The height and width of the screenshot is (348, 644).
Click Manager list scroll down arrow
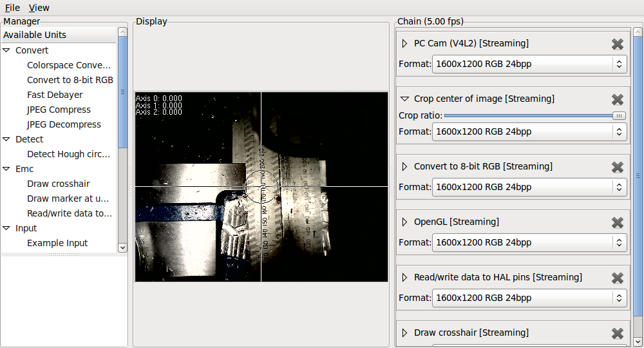click(122, 247)
